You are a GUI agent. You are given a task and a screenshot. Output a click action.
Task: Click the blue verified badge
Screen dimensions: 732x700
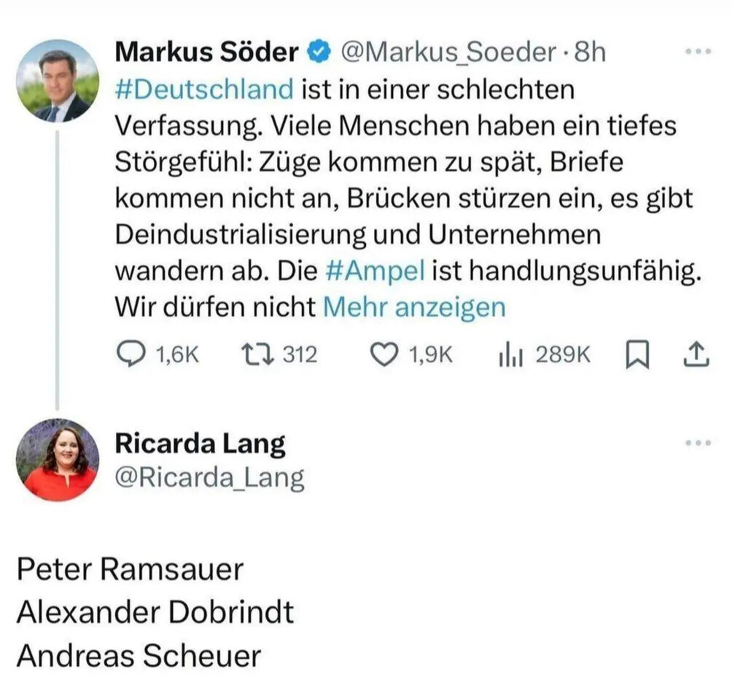[x=319, y=51]
